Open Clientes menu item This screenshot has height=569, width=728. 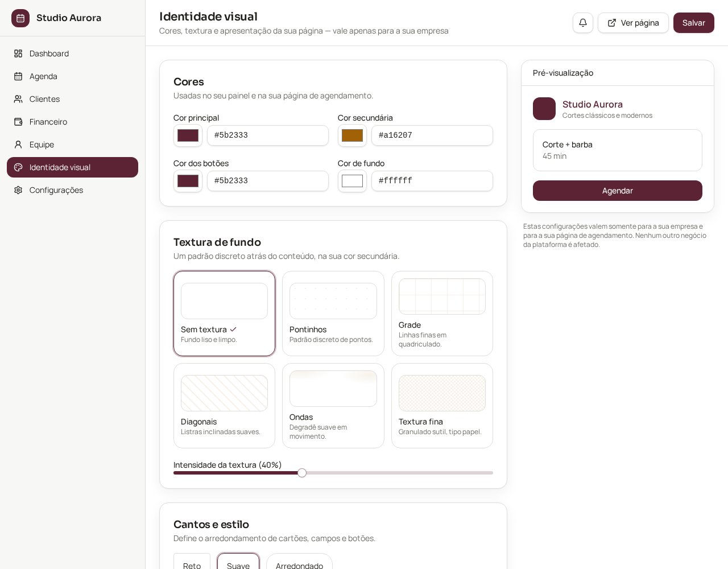point(72,99)
